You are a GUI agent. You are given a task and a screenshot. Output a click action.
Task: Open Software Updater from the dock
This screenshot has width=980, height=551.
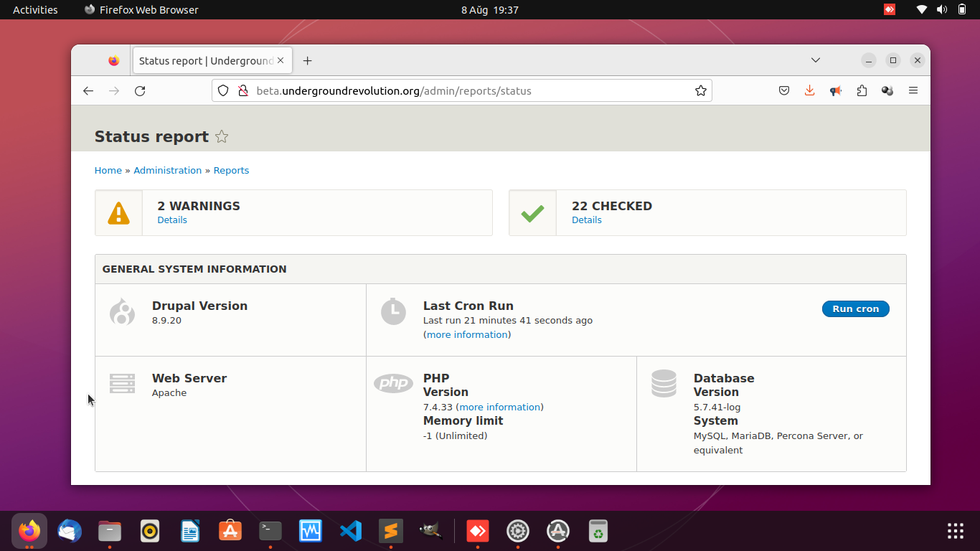point(558,531)
